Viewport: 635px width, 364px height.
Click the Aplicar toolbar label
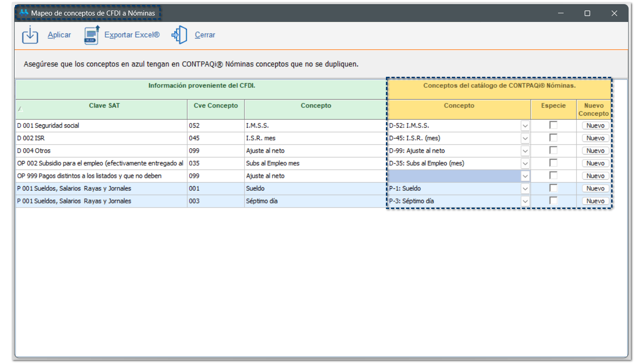click(59, 35)
